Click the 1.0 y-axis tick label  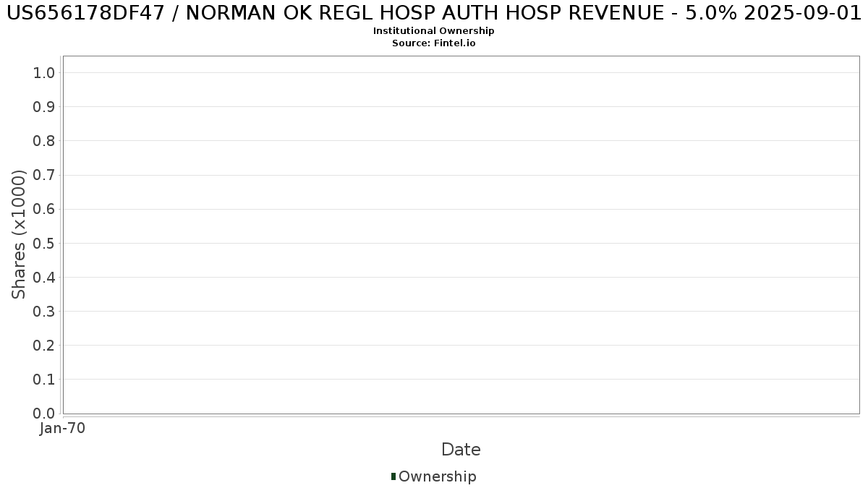44,72
